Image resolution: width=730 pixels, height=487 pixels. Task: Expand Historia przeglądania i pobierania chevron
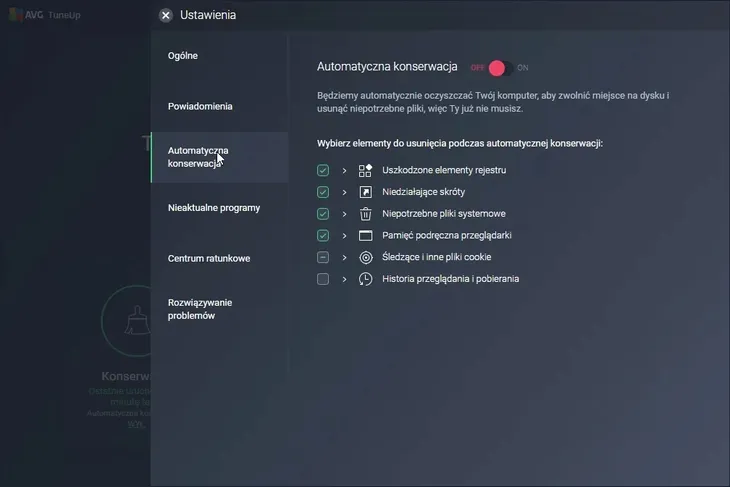[345, 279]
